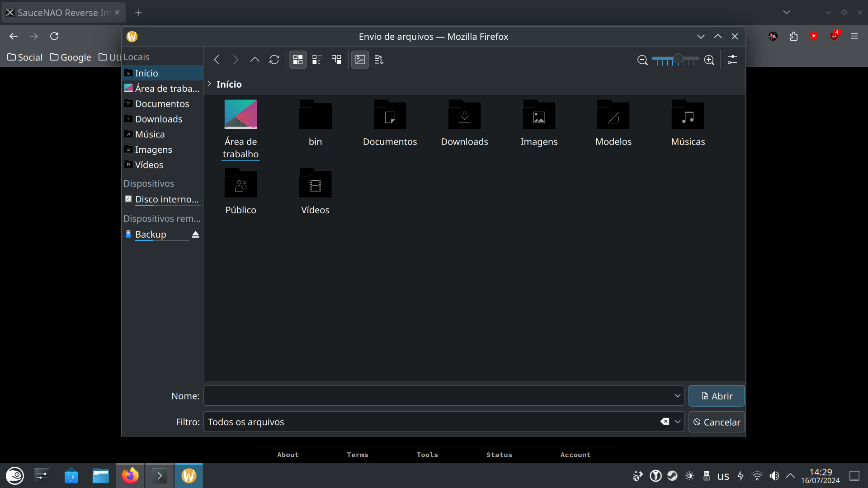Go to parent folder arrow

click(x=255, y=60)
